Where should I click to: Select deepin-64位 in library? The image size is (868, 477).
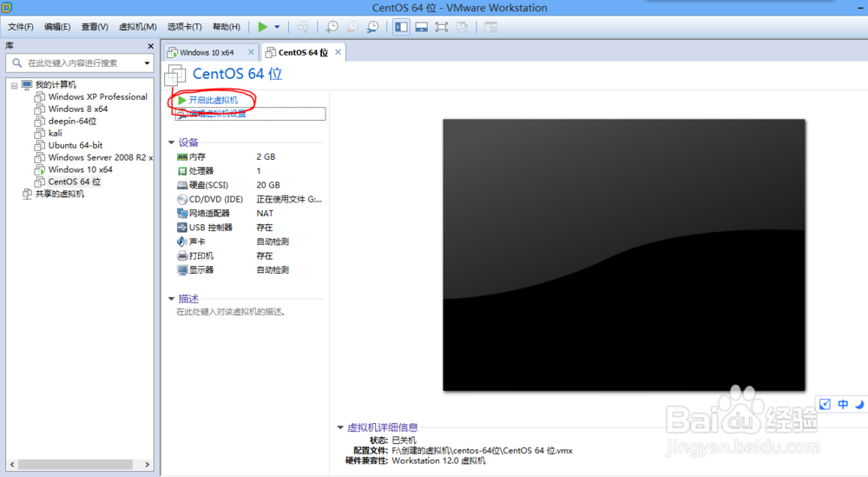click(72, 121)
